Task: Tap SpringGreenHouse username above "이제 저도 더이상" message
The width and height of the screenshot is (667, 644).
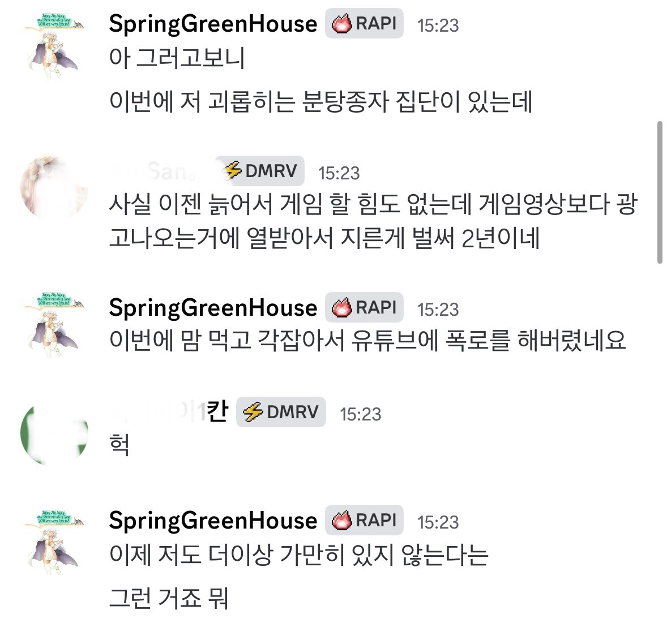Action: click(x=213, y=521)
